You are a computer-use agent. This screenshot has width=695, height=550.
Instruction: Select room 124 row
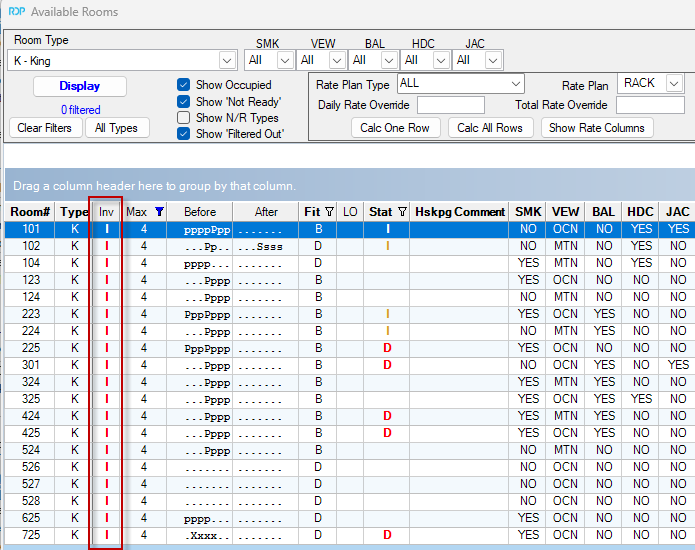350,297
